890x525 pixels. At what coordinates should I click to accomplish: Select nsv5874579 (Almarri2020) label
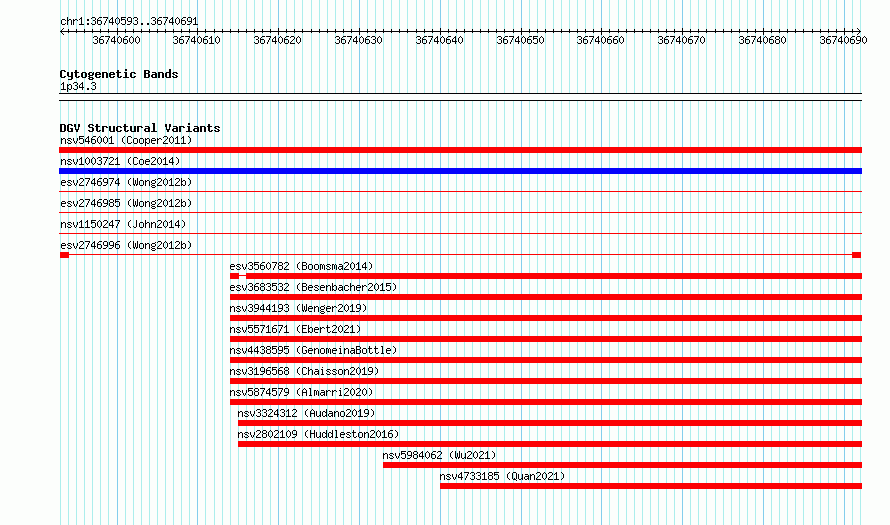tap(301, 392)
